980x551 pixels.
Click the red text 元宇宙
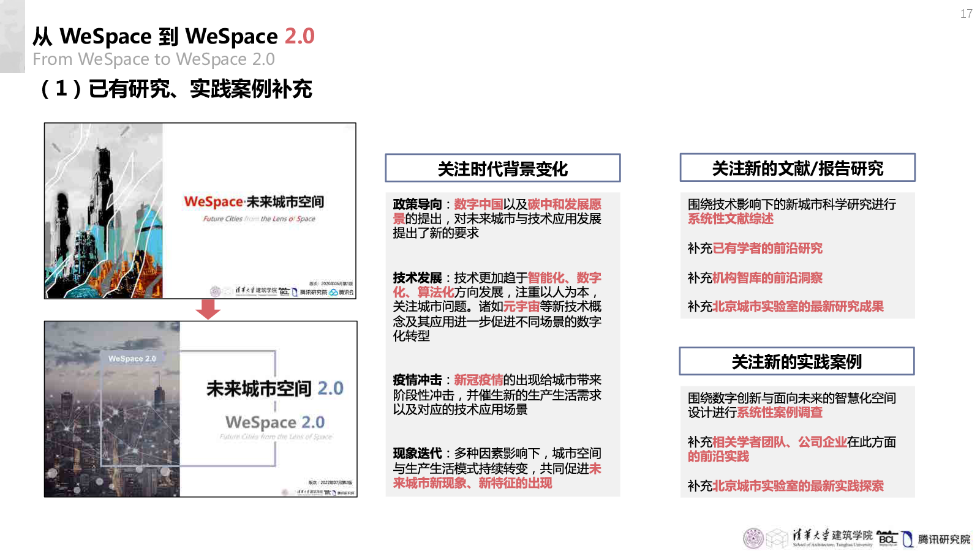[x=522, y=307]
